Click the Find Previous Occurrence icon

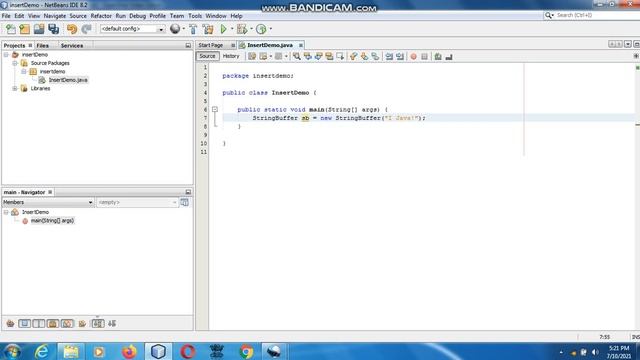(307, 56)
